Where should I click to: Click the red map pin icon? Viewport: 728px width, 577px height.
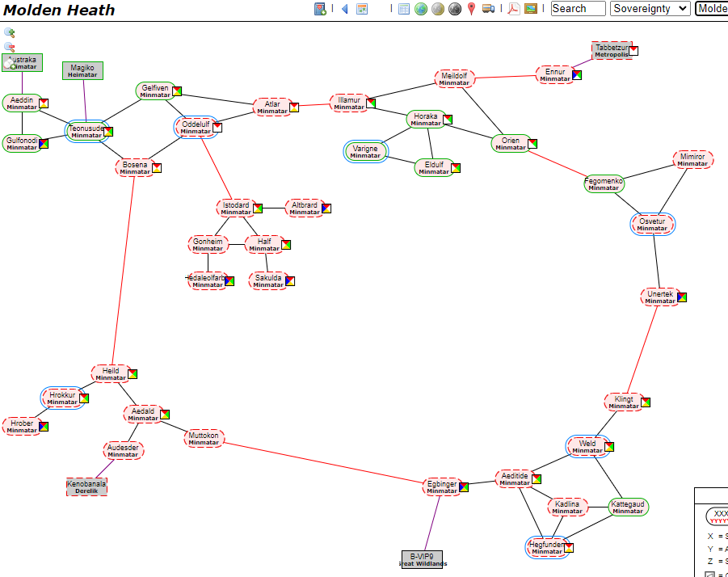[x=471, y=9]
